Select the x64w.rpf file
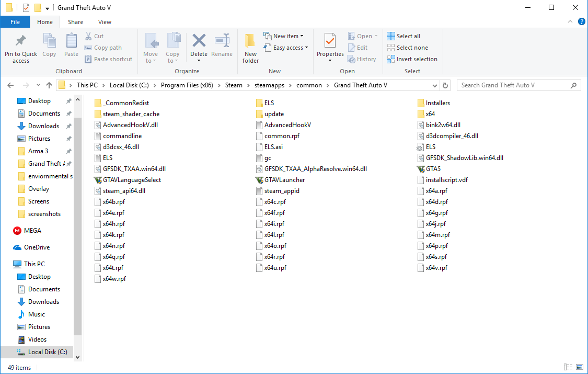This screenshot has width=588, height=374. [110, 279]
